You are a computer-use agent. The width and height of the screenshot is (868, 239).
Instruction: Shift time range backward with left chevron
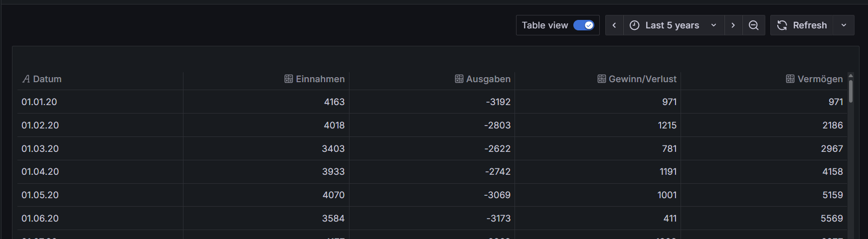pos(614,25)
